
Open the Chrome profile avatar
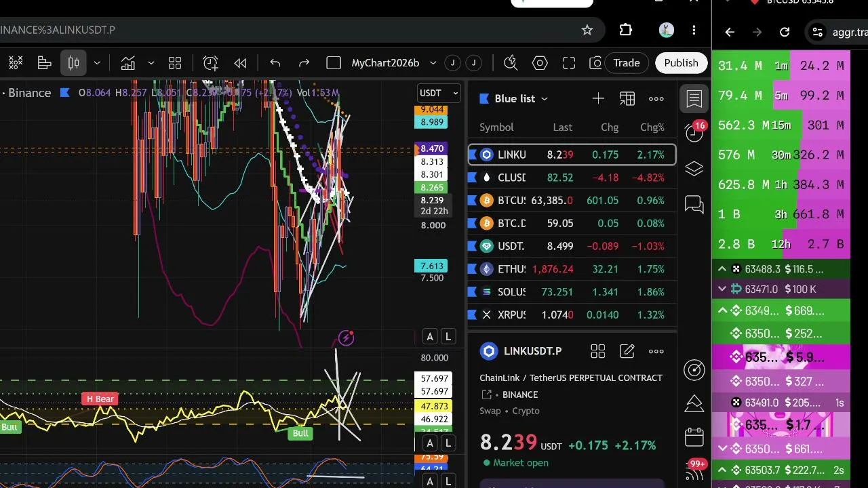point(666,30)
